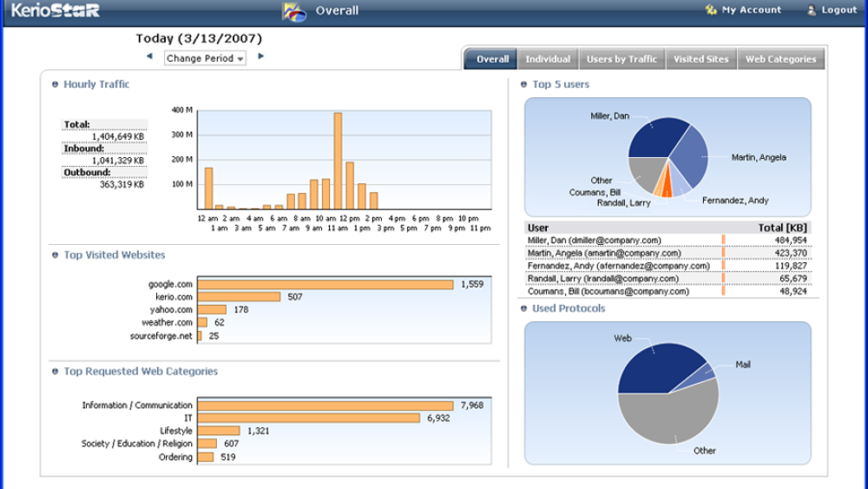Click the KerioStar logo

[56, 11]
